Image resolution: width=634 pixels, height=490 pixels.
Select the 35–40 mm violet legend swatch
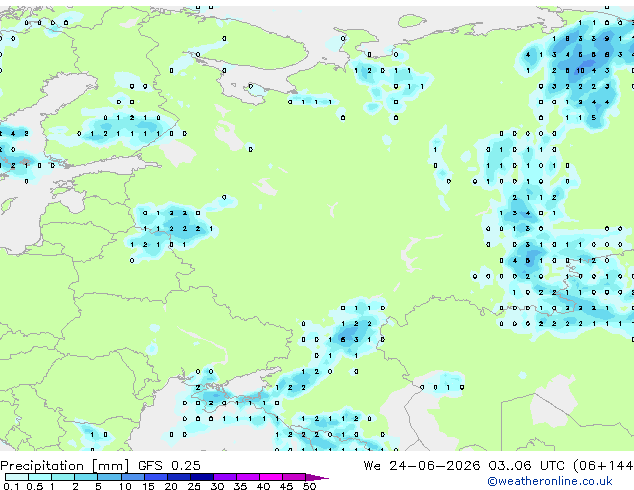point(247,477)
